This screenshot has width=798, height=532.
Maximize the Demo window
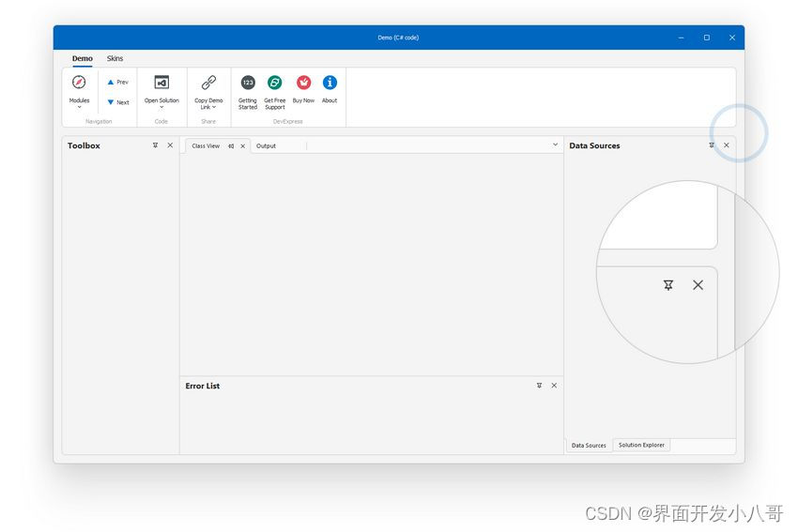click(706, 38)
